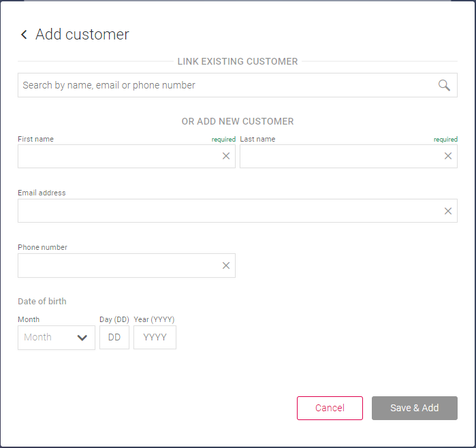Click the Email address label
476x448 pixels.
[42, 193]
